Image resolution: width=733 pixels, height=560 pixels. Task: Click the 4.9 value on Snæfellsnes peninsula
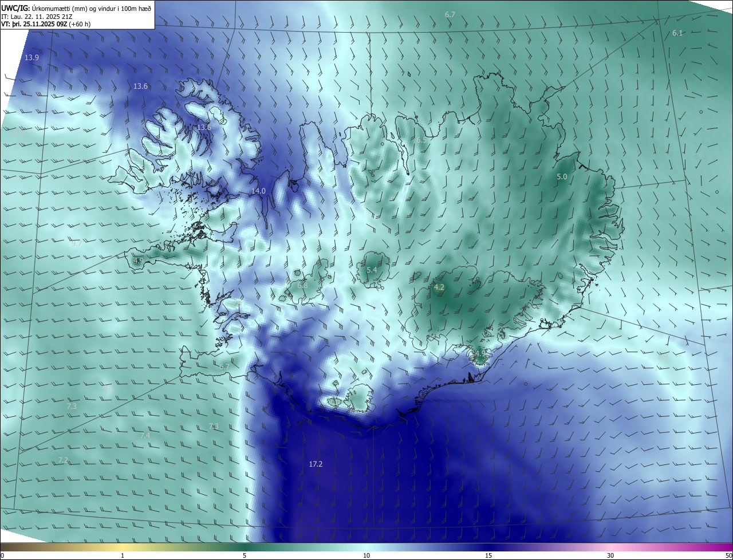point(138,261)
